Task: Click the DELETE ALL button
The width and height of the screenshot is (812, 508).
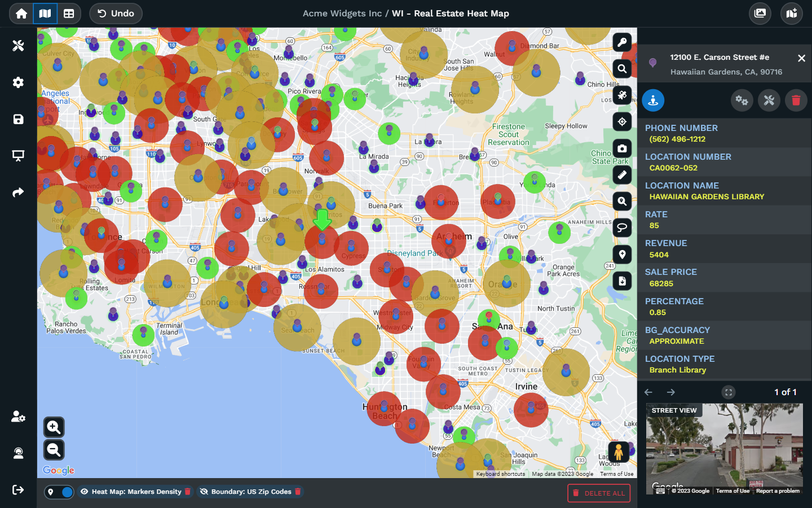Action: coord(598,493)
